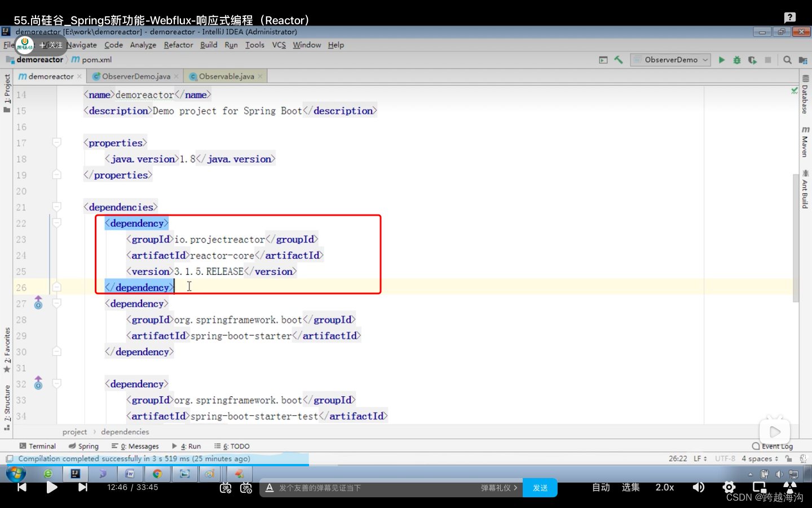Open the Build menu
Image resolution: width=812 pixels, height=508 pixels.
(x=209, y=45)
